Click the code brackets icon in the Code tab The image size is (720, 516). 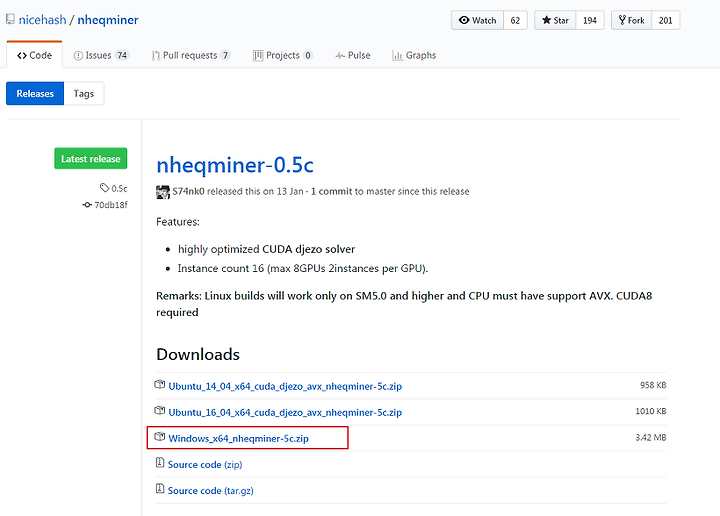(22, 56)
